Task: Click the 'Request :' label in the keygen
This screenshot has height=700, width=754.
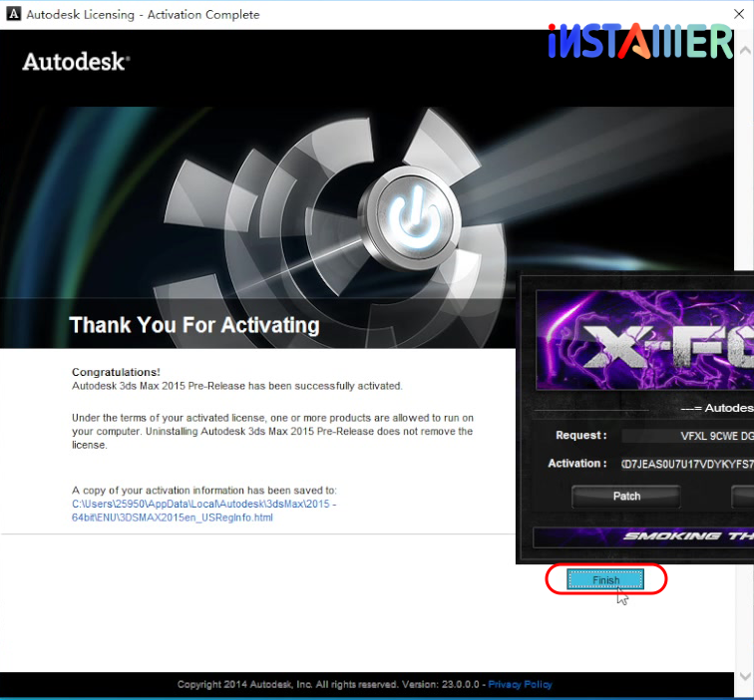Action: 580,435
